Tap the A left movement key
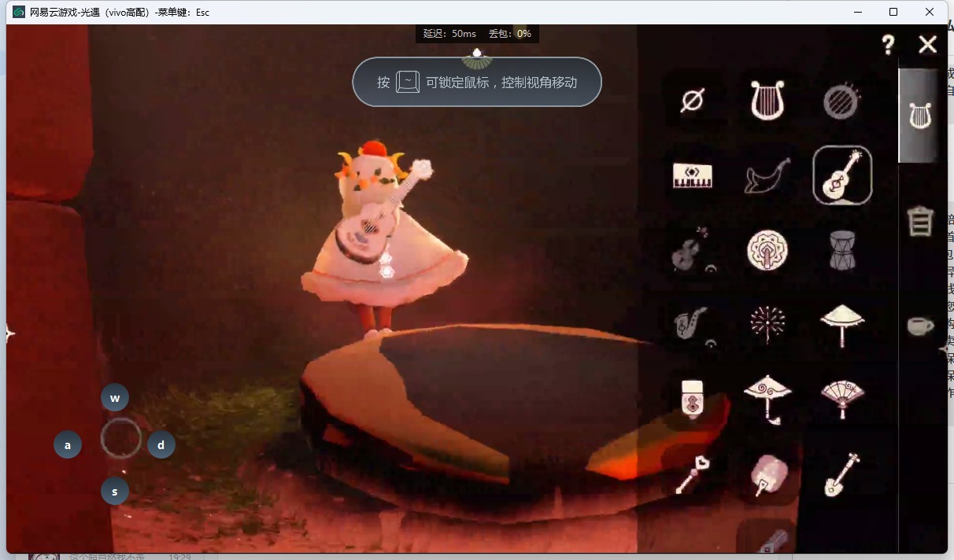This screenshot has height=560, width=954. 68,445
